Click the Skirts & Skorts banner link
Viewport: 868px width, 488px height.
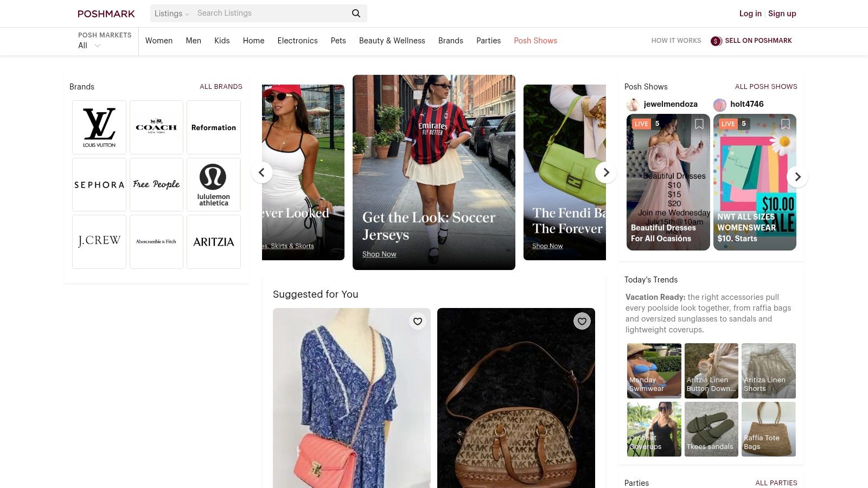coord(289,246)
